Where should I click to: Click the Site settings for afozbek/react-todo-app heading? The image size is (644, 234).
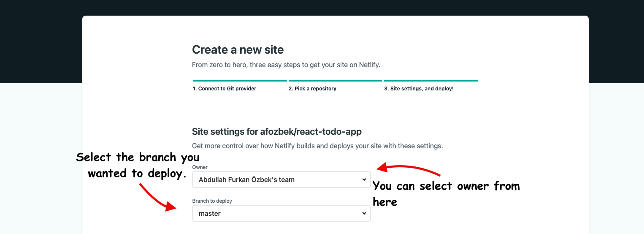[x=276, y=131]
